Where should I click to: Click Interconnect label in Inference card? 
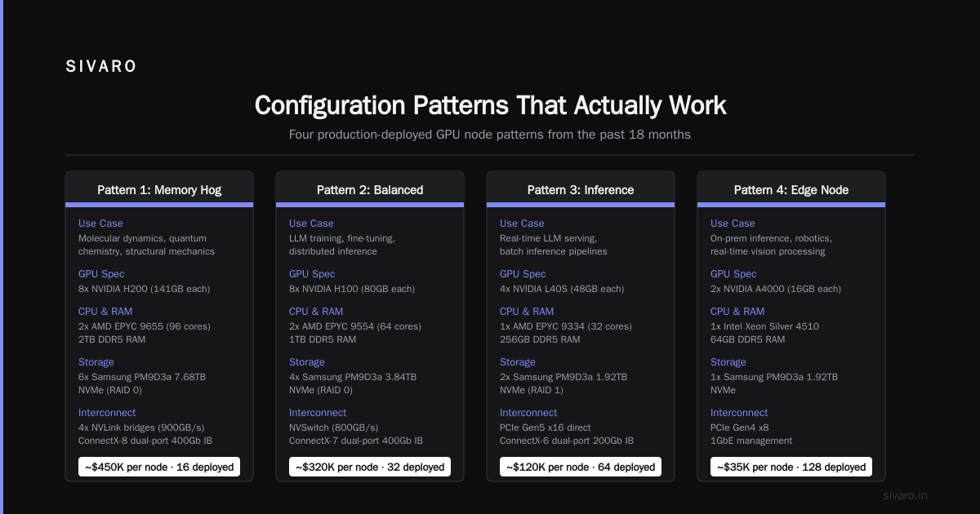click(x=528, y=413)
